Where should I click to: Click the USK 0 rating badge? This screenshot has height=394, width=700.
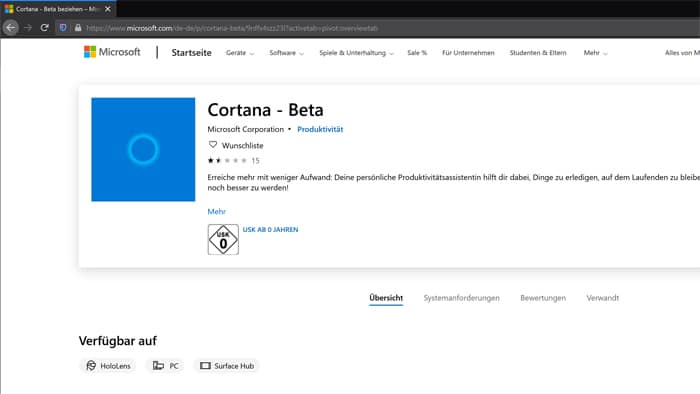coord(223,240)
